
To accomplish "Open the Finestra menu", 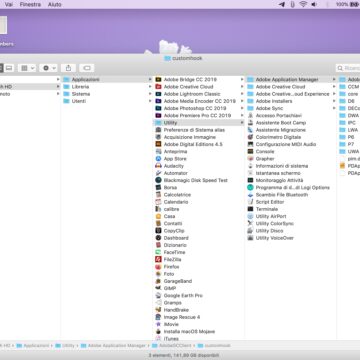I will coord(30,4).
